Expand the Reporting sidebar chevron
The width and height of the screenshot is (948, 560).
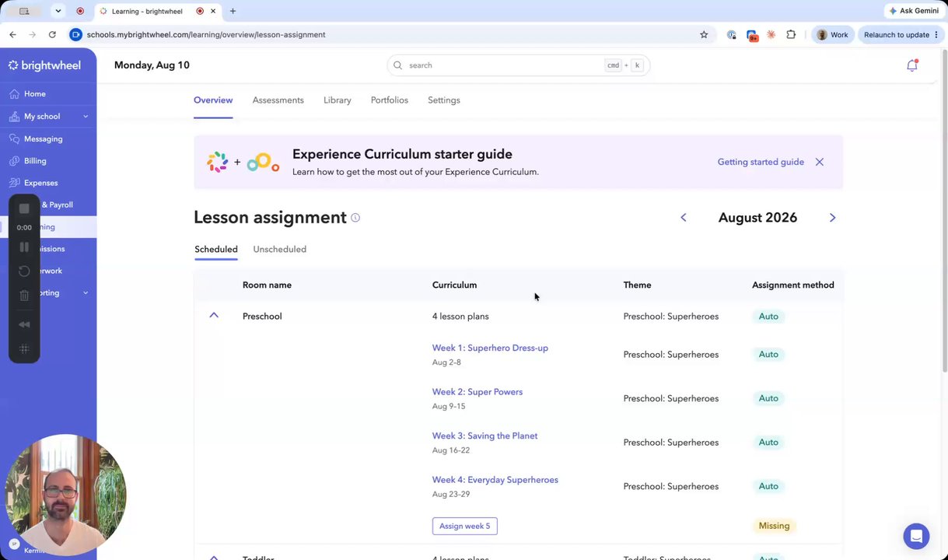[x=86, y=293]
